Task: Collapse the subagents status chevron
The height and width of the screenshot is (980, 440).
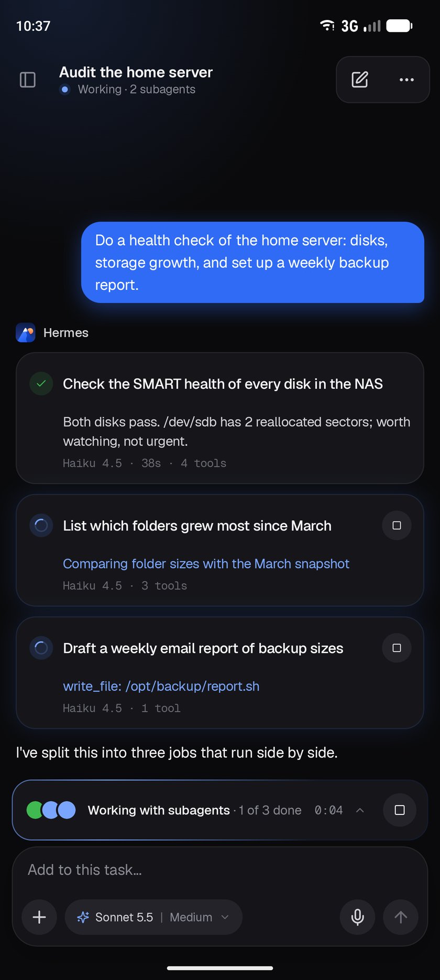Action: (x=360, y=810)
